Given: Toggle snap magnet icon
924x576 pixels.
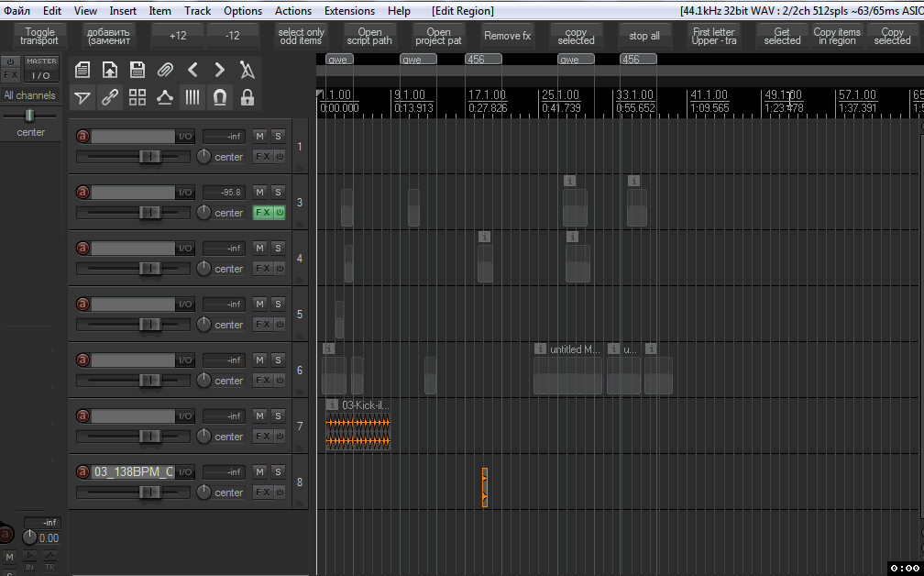Looking at the screenshot, I should coord(220,97).
